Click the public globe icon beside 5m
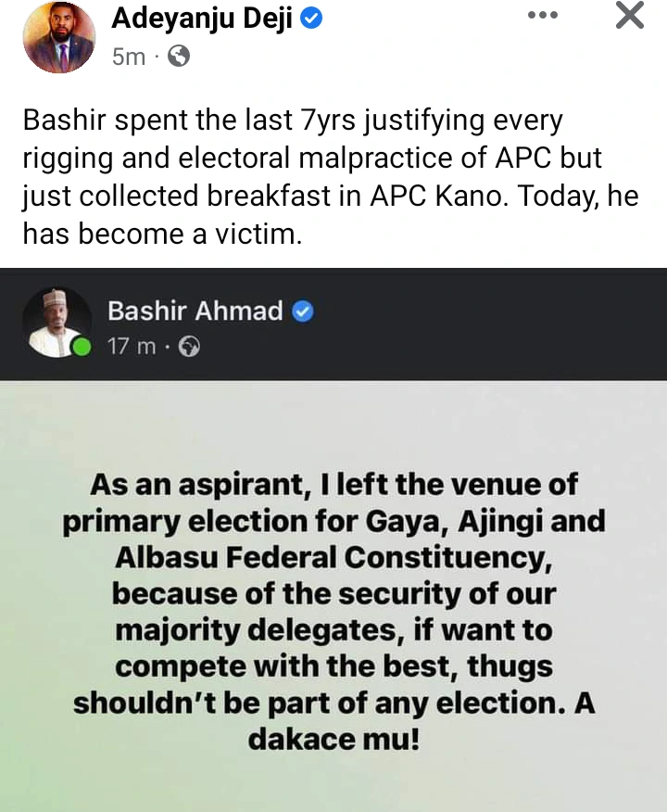Viewport: 667px width, 812px height. pos(180,57)
